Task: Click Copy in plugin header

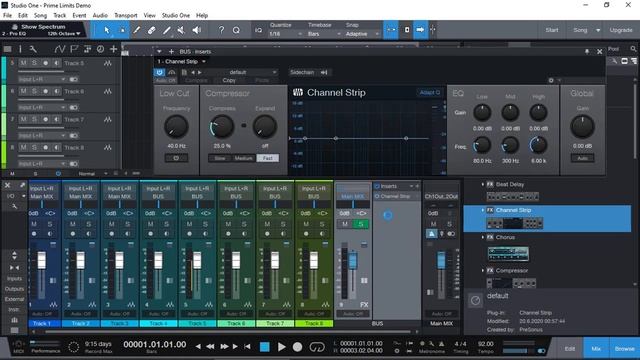Action: tap(229, 80)
